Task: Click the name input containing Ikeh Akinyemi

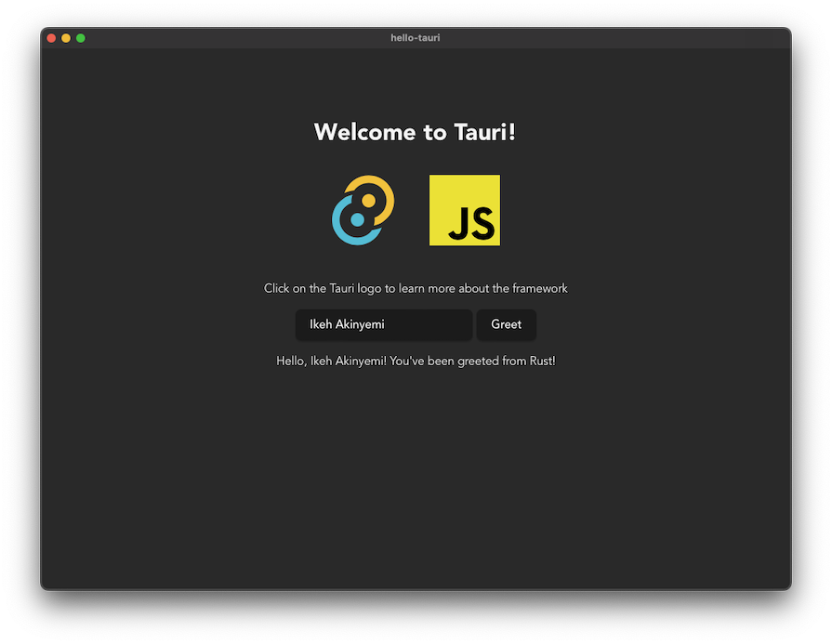Action: pos(383,324)
